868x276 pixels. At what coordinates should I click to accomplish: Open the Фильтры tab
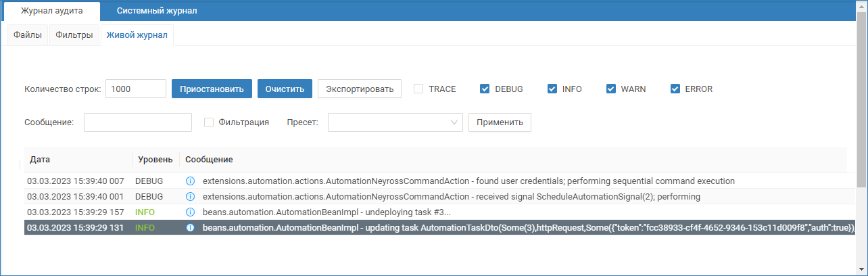click(x=74, y=35)
